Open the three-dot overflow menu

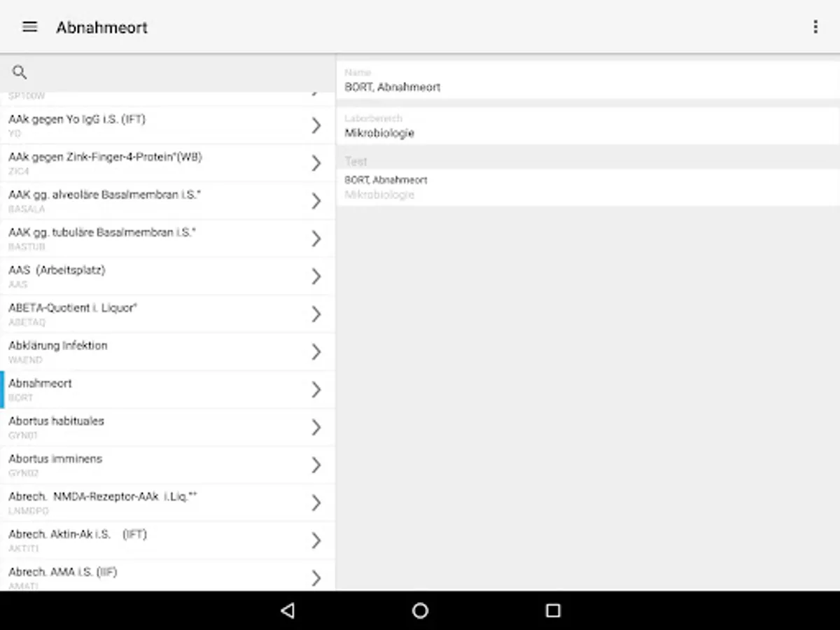point(815,27)
